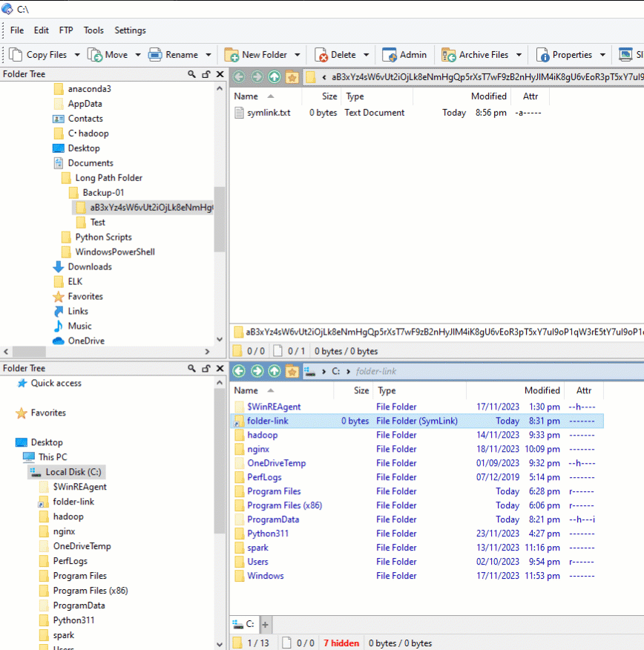Open the Rename dropdown arrow

pos(208,54)
